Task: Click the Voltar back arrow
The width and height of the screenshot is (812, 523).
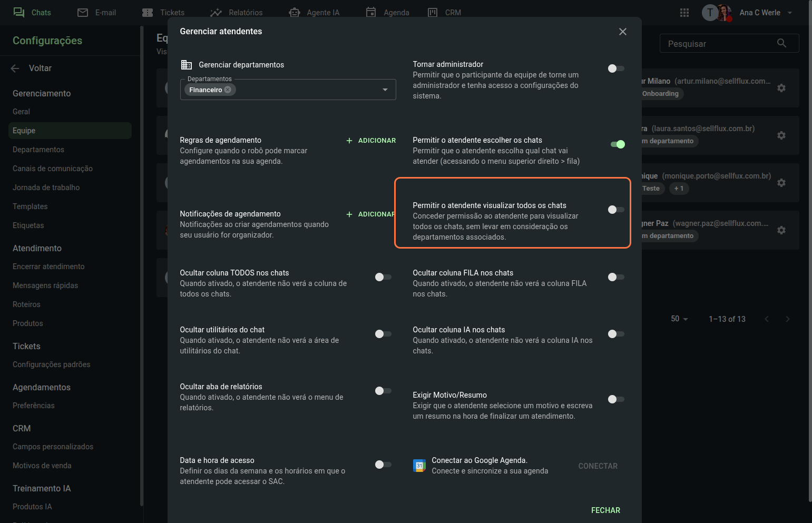Action: point(15,68)
